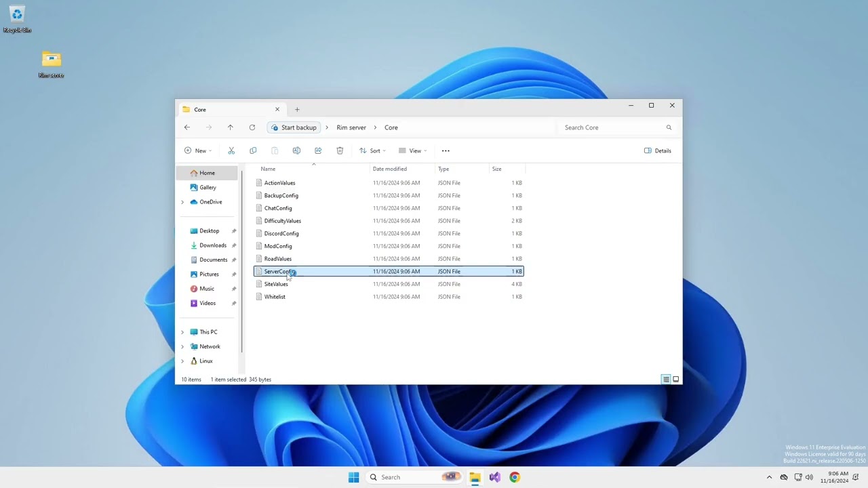Open the notification bell in taskbar
The image size is (868, 488).
pyautogui.click(x=856, y=477)
